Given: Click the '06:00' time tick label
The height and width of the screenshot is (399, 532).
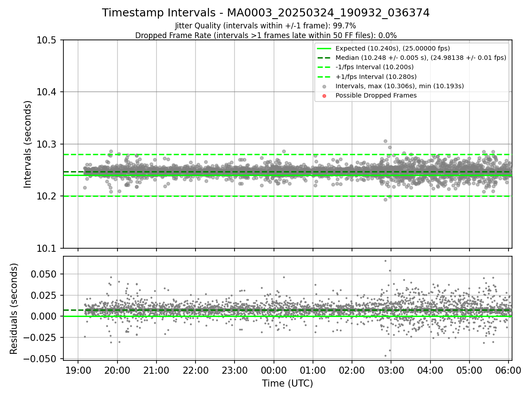Looking at the screenshot, I should [509, 371].
